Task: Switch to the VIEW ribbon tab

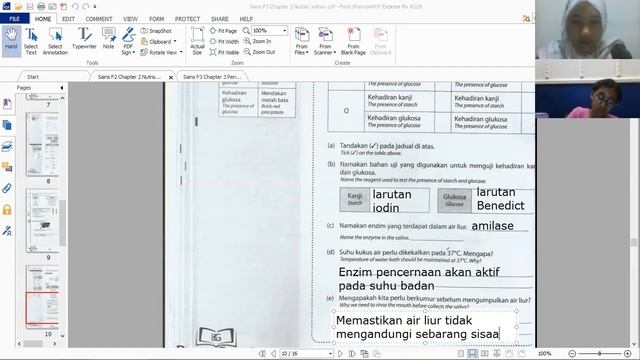Action: [x=131, y=19]
